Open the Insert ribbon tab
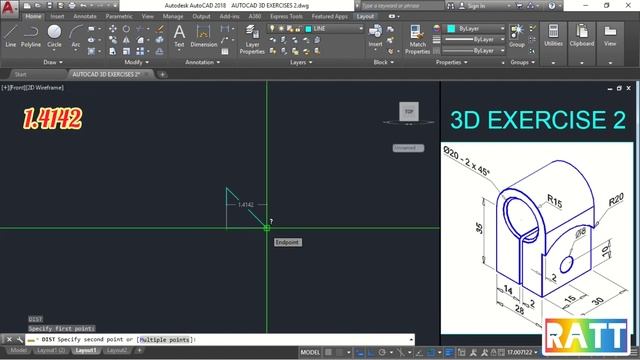 pos(57,16)
